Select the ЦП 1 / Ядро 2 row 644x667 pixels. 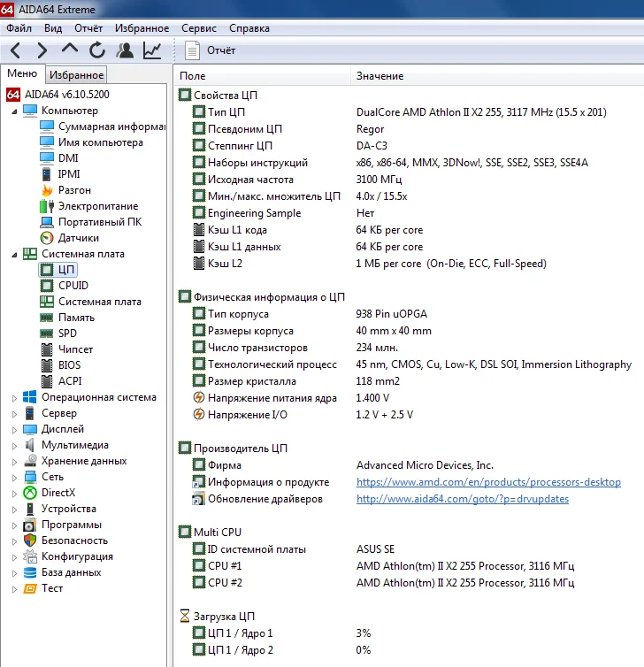tap(409, 650)
